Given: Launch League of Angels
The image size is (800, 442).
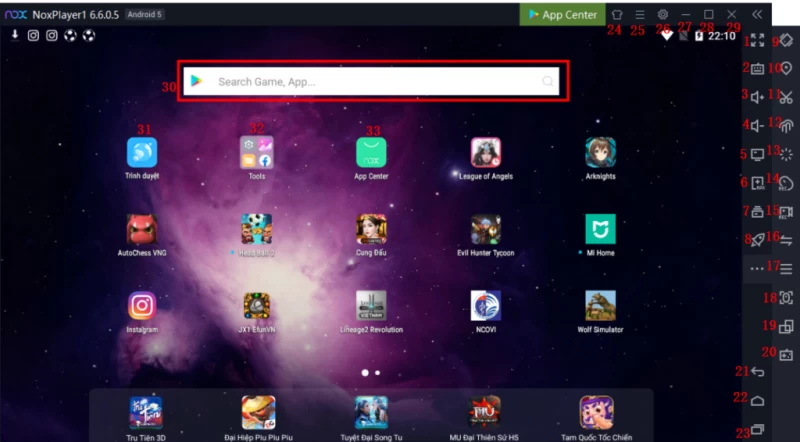Looking at the screenshot, I should [486, 152].
